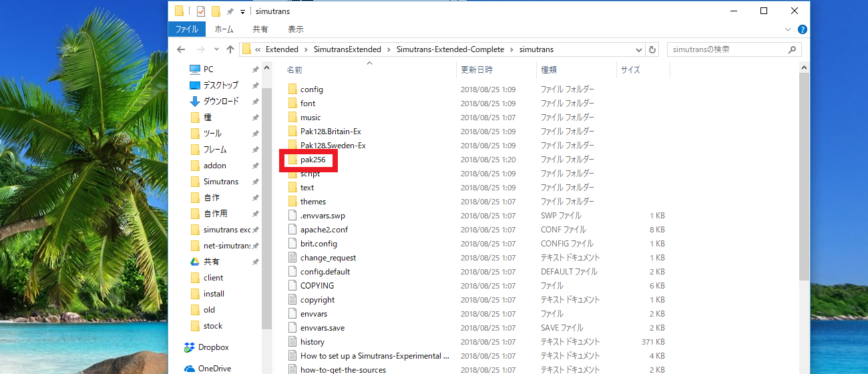Go up one folder level

[x=230, y=49]
